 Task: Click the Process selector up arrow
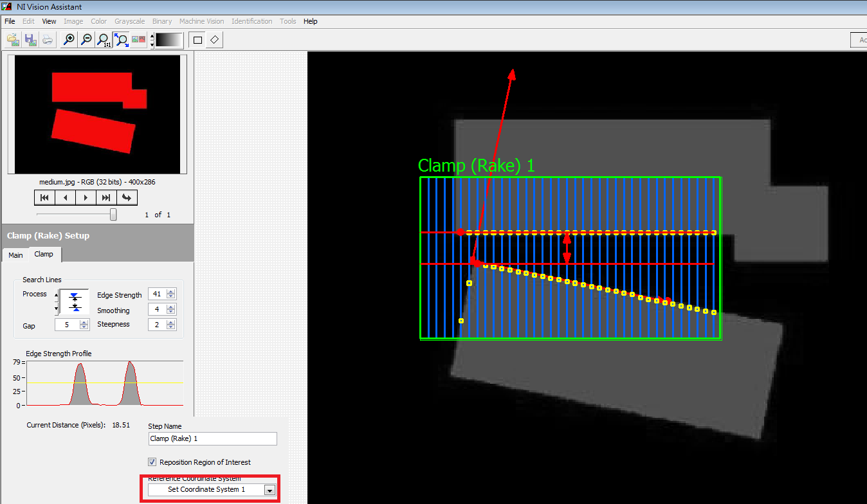point(57,295)
